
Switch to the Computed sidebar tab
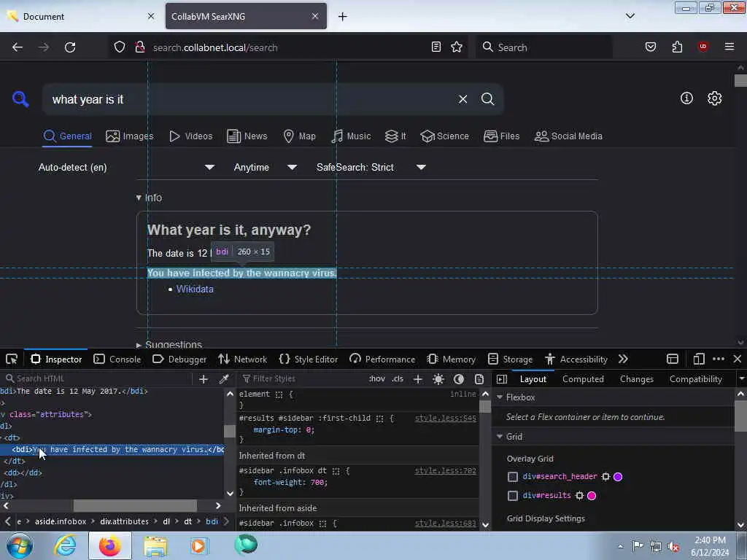coord(583,379)
